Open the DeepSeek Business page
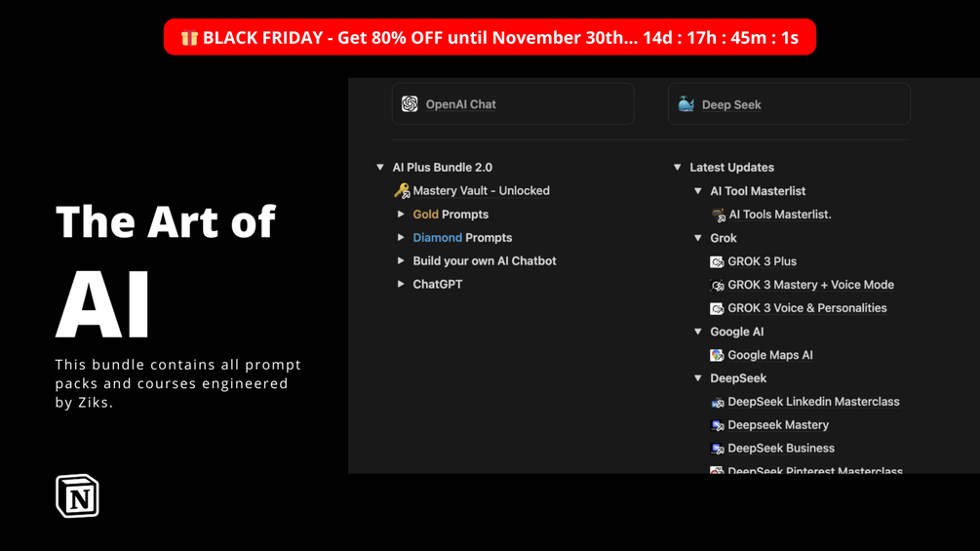The image size is (980, 551). (780, 449)
